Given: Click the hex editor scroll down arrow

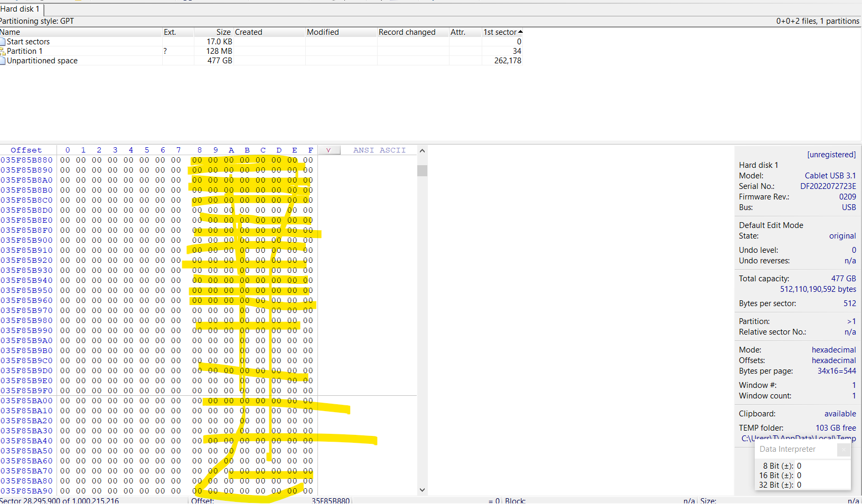Looking at the screenshot, I should (422, 490).
